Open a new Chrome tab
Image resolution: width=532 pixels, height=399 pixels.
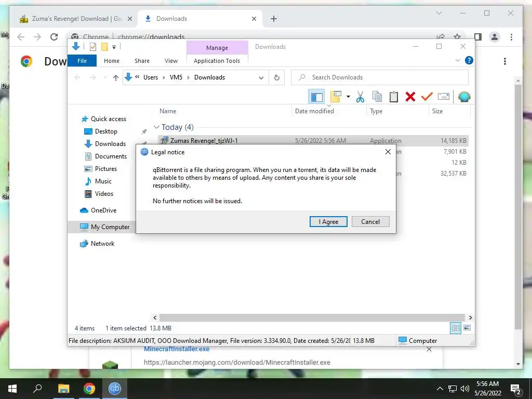pos(274,19)
